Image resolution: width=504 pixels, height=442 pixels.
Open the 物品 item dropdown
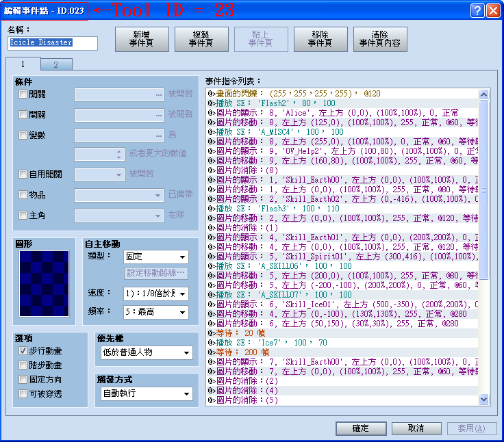(x=119, y=195)
